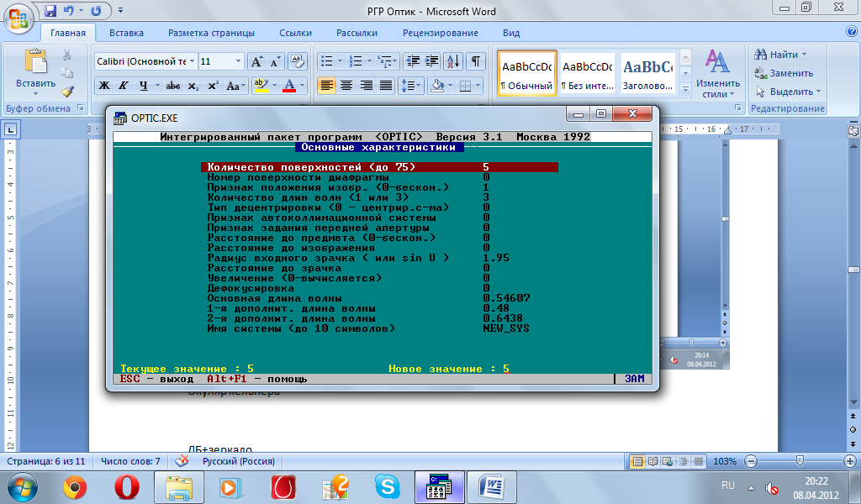
Task: Launch Opera browser from taskbar
Action: click(x=127, y=487)
